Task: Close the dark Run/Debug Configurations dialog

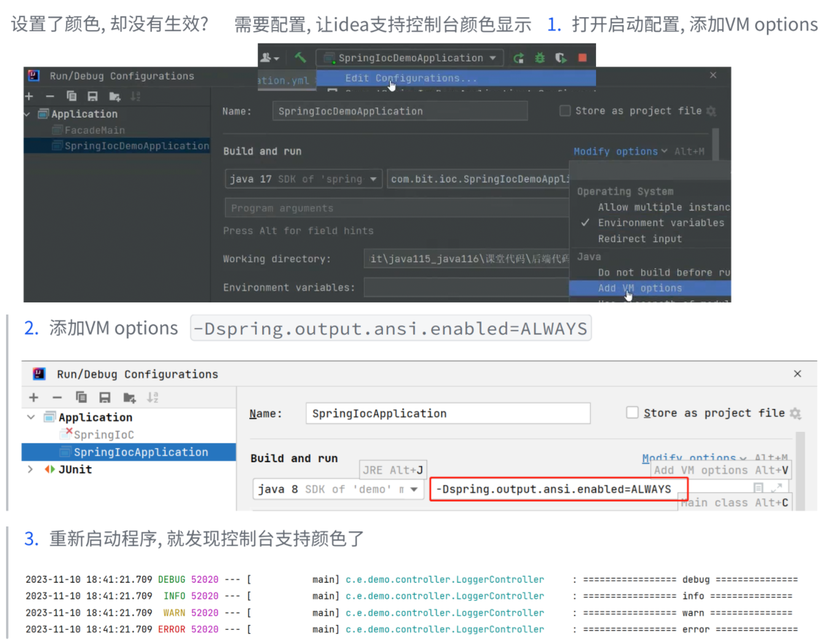Action: [713, 75]
